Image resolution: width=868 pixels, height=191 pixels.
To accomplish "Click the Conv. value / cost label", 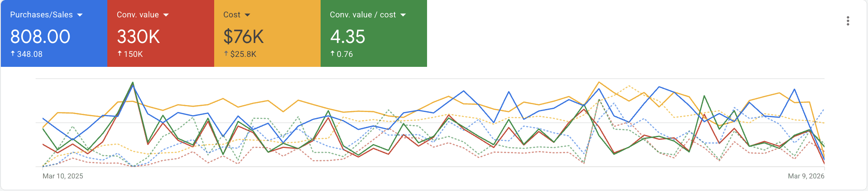I will 363,15.
